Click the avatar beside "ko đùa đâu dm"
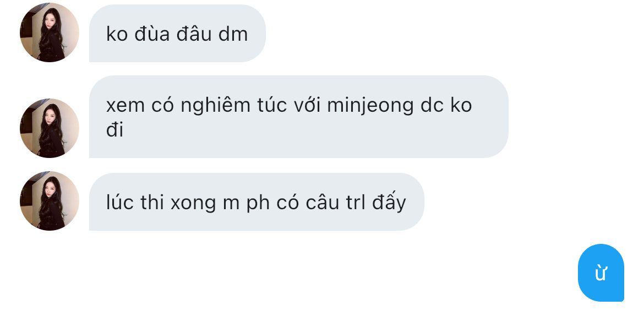The image size is (644, 316). 50,32
